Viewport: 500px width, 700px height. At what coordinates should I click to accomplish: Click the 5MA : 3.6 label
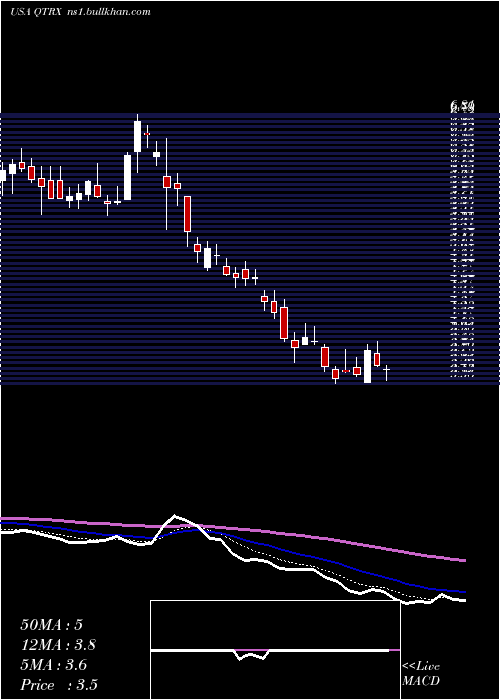[54, 665]
